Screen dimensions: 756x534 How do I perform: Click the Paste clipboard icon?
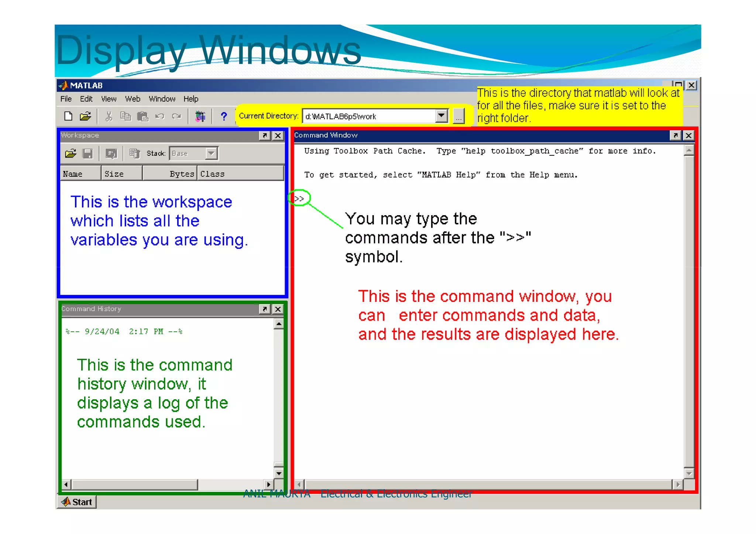142,117
